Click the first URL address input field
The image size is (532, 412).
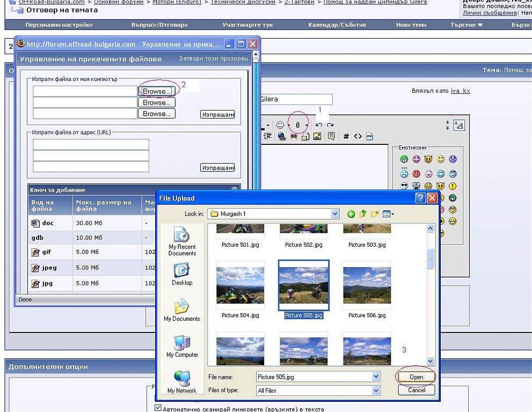point(91,144)
